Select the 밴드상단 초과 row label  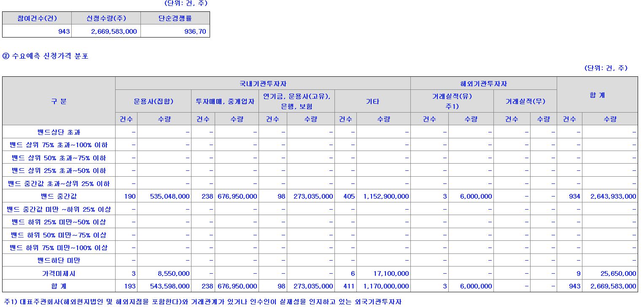pyautogui.click(x=59, y=132)
